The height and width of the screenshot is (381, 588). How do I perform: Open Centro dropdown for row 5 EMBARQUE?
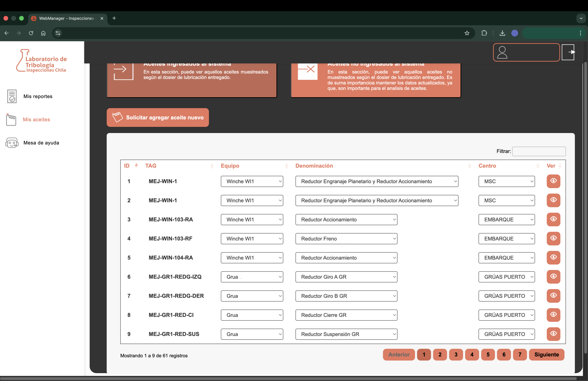[x=506, y=258]
